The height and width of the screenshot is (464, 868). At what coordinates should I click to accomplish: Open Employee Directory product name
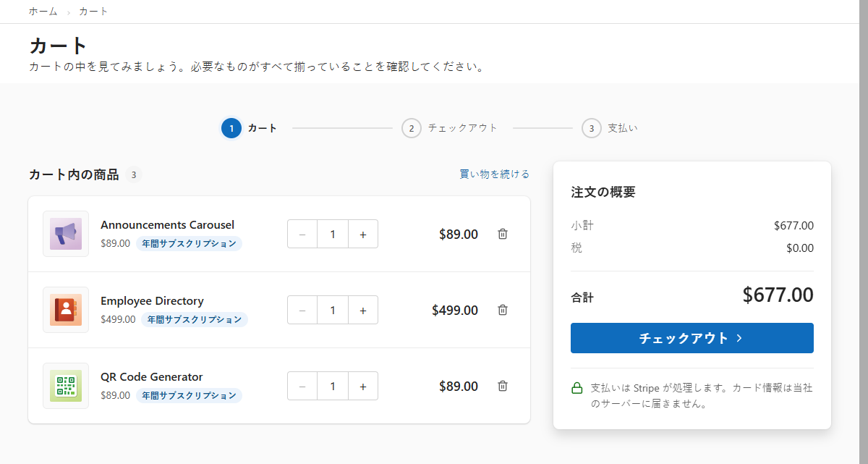(152, 300)
